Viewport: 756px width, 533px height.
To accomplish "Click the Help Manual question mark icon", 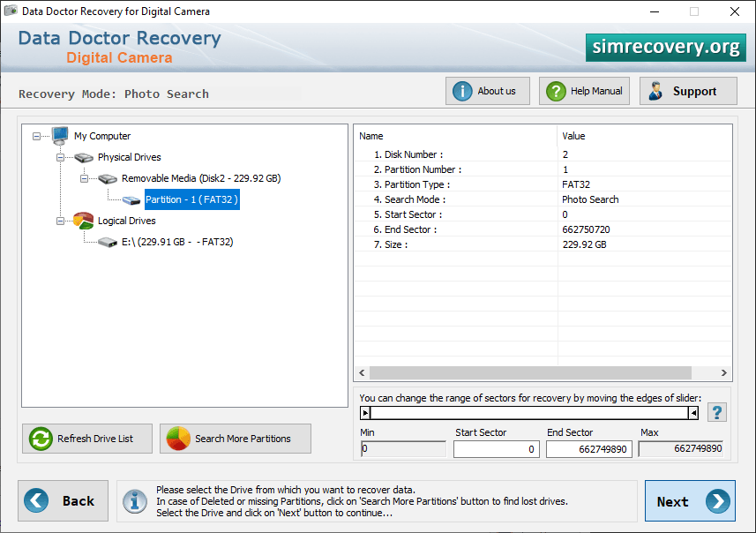I will click(556, 91).
